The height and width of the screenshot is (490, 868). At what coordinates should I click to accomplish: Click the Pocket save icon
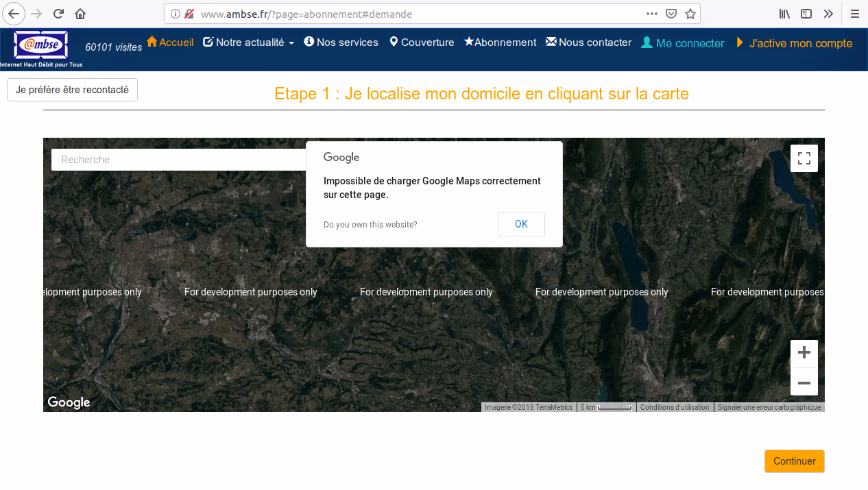pyautogui.click(x=671, y=14)
